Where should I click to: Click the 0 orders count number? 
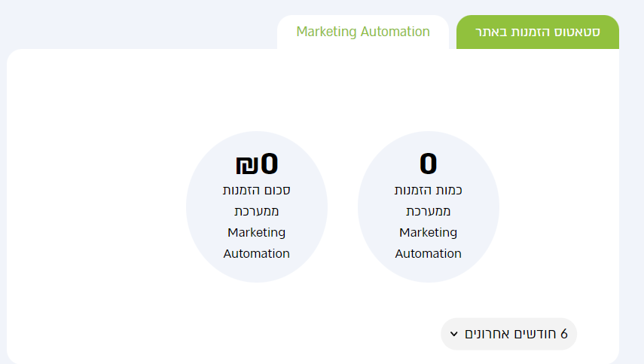[429, 164]
